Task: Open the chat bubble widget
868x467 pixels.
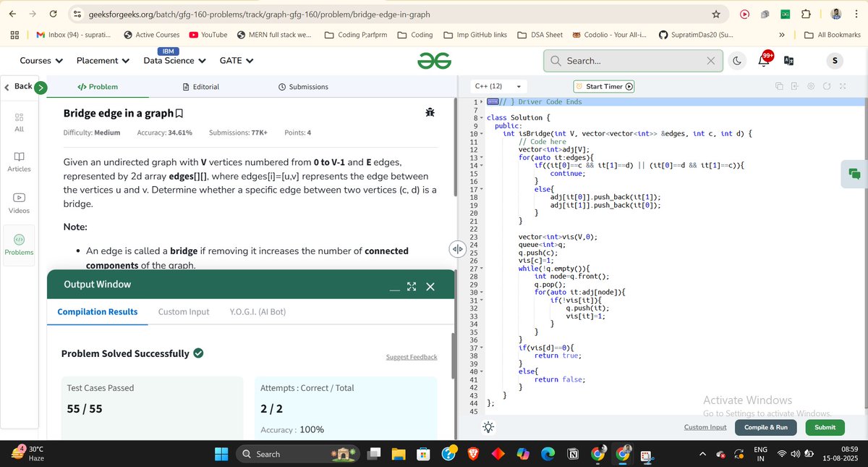Action: coord(854,174)
